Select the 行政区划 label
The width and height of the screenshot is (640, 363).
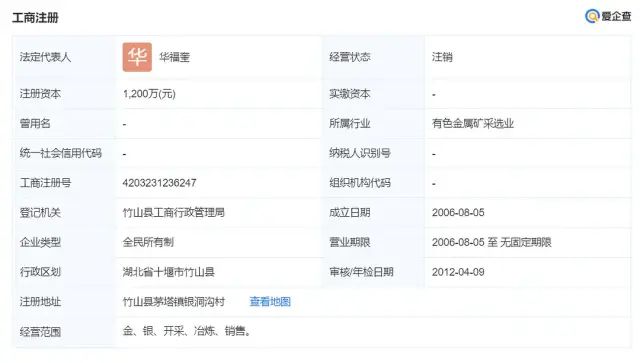40,272
